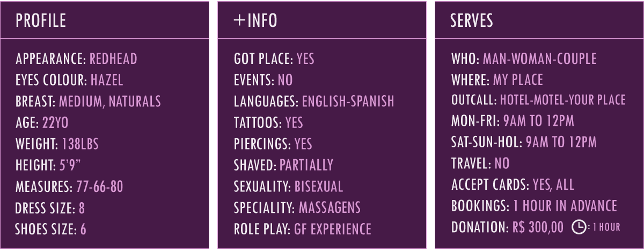Select the PARTIALLY shaved value

(x=306, y=165)
